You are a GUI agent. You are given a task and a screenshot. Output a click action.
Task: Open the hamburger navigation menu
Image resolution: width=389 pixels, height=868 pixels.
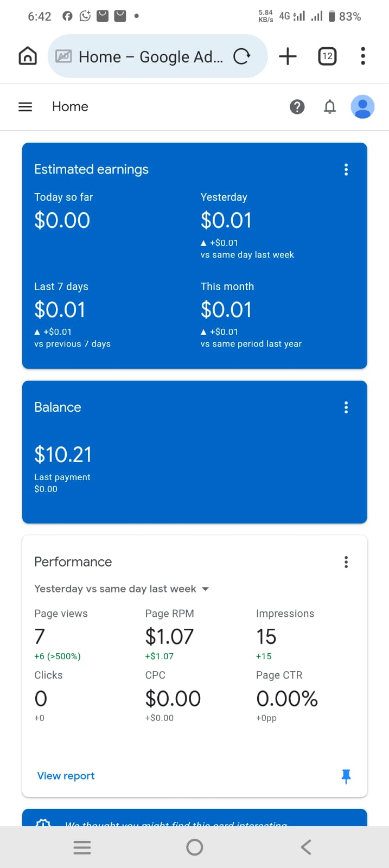click(25, 107)
